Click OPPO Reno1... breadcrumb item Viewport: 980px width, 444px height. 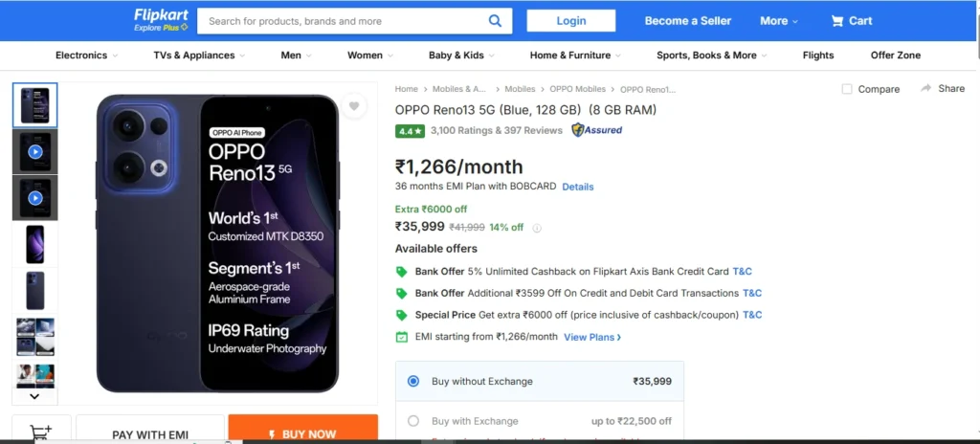(648, 89)
